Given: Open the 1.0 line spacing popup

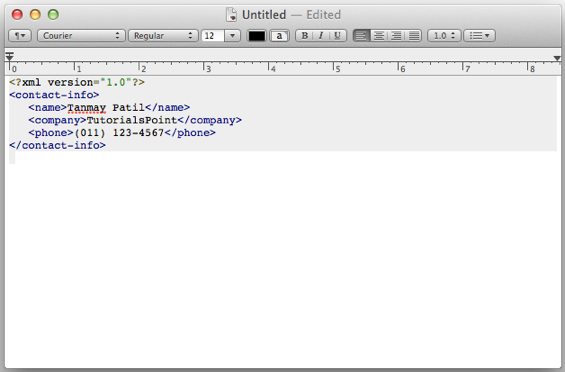Looking at the screenshot, I should 444,36.
